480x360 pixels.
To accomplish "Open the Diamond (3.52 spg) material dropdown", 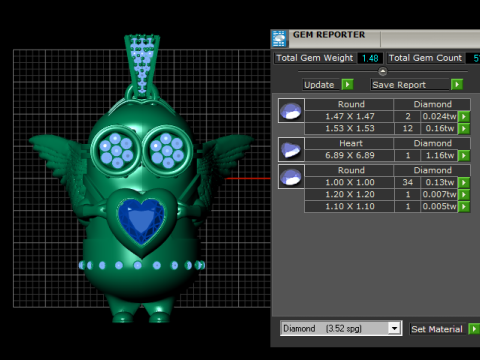I will (394, 328).
